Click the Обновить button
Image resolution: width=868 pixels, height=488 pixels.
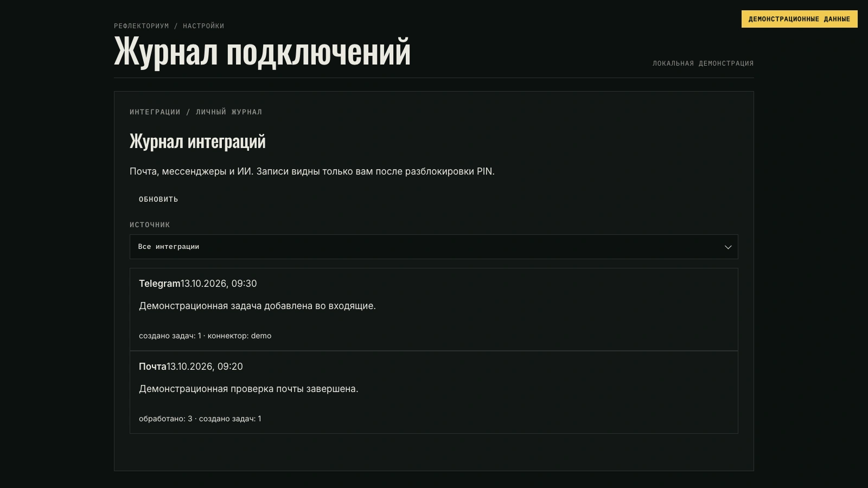(158, 200)
